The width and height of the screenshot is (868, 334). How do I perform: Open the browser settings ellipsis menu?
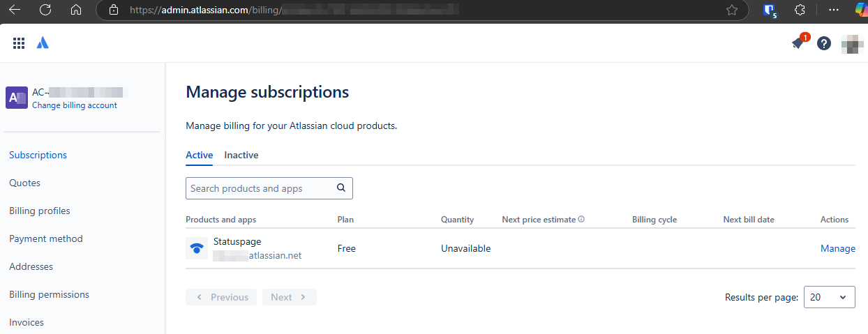[834, 10]
